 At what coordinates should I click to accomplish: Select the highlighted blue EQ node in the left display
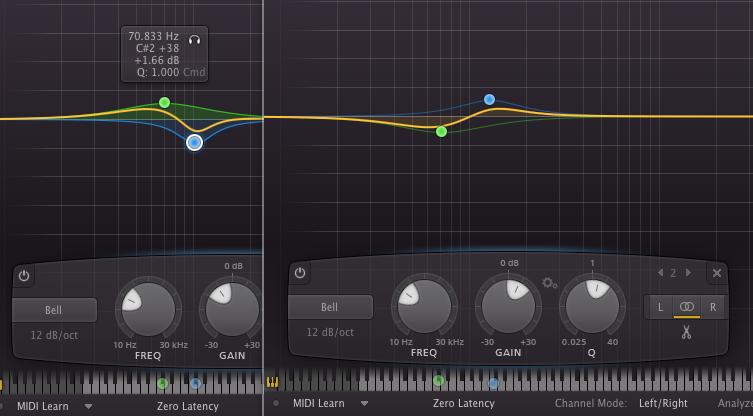click(194, 142)
